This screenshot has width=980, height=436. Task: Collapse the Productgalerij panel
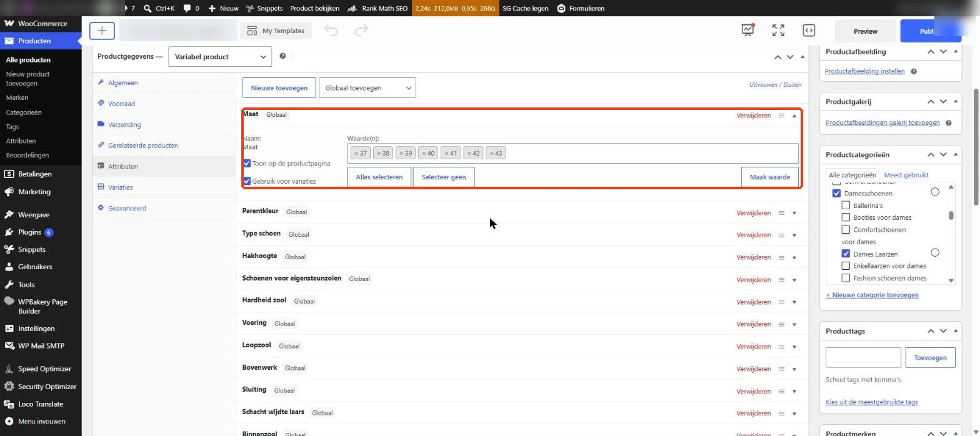click(x=956, y=102)
